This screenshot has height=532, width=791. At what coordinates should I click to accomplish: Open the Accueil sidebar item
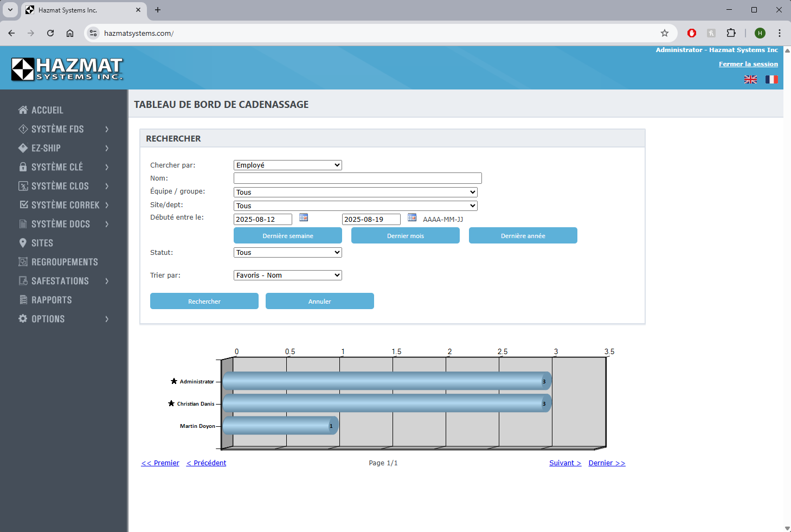(x=47, y=110)
